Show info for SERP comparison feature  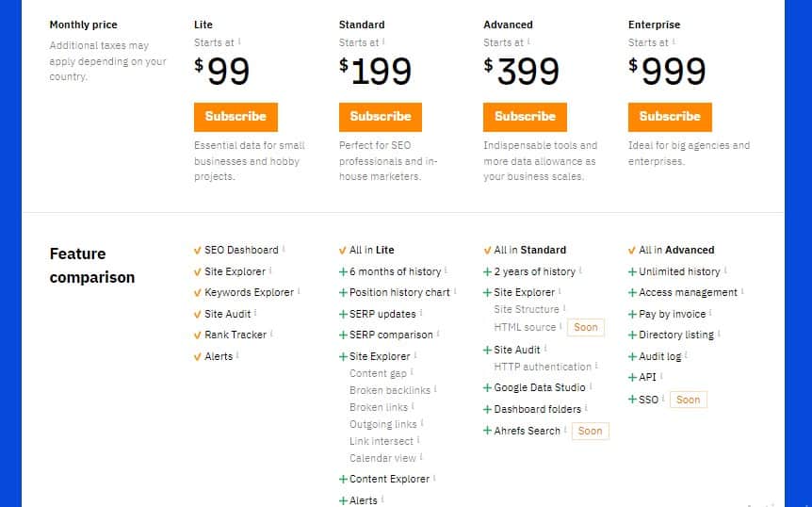point(438,334)
